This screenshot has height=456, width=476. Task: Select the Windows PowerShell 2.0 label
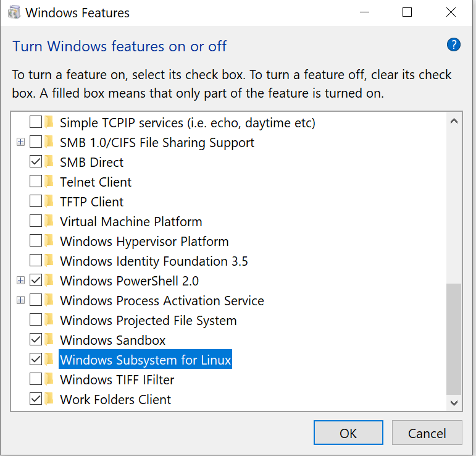pyautogui.click(x=129, y=281)
